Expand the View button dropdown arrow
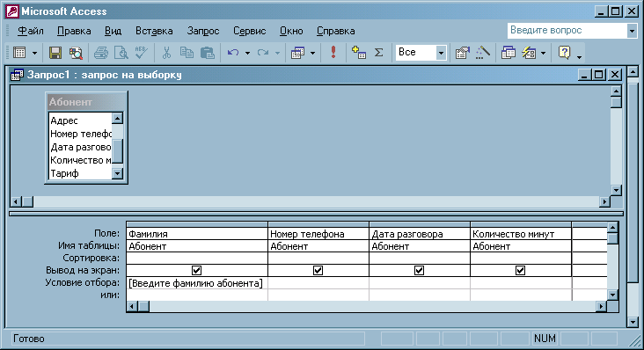Screen dimensions: 644x350 [x=34, y=53]
